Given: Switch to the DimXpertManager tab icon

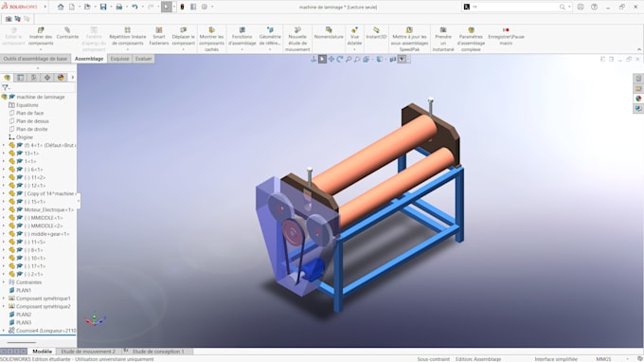Looking at the screenshot, I should coord(47,78).
